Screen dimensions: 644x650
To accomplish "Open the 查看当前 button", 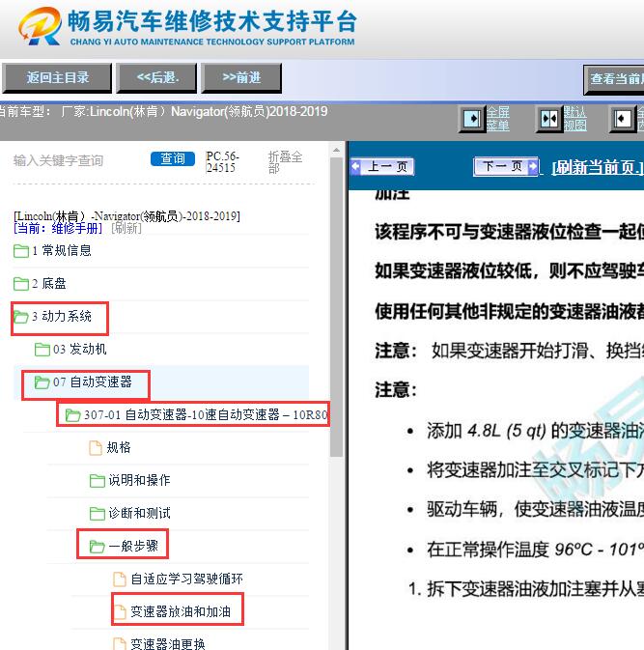I will (614, 79).
